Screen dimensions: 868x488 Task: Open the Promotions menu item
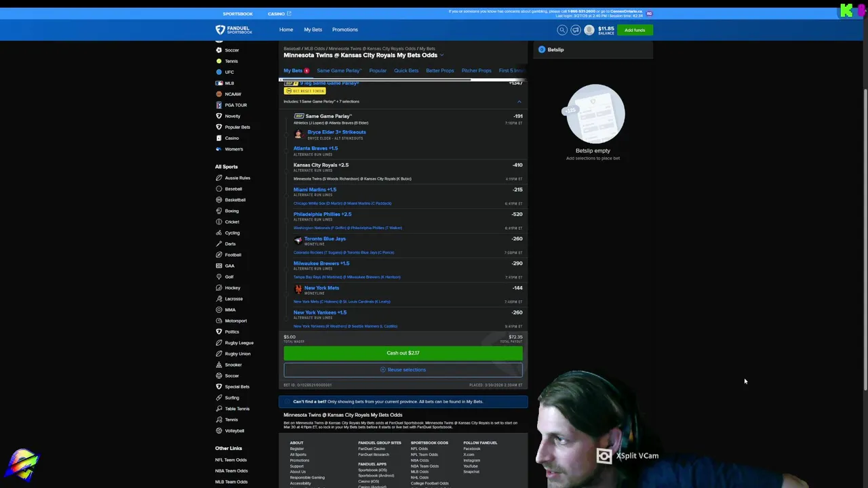(344, 30)
